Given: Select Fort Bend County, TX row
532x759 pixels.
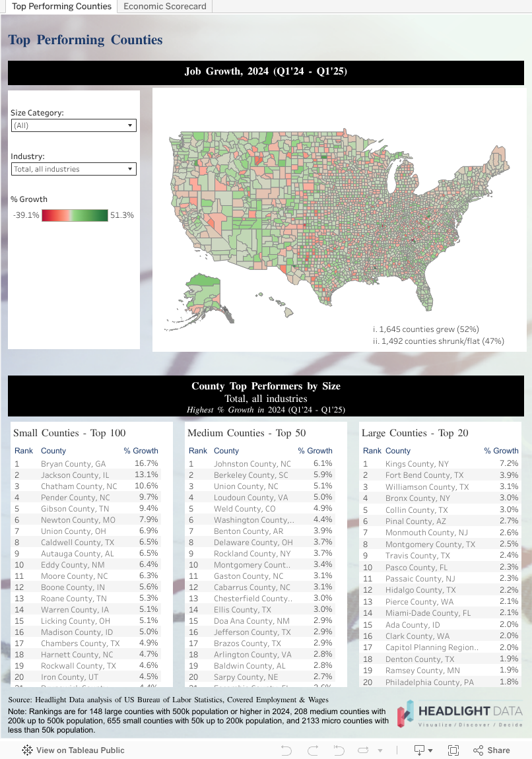Looking at the screenshot, I should (x=440, y=475).
